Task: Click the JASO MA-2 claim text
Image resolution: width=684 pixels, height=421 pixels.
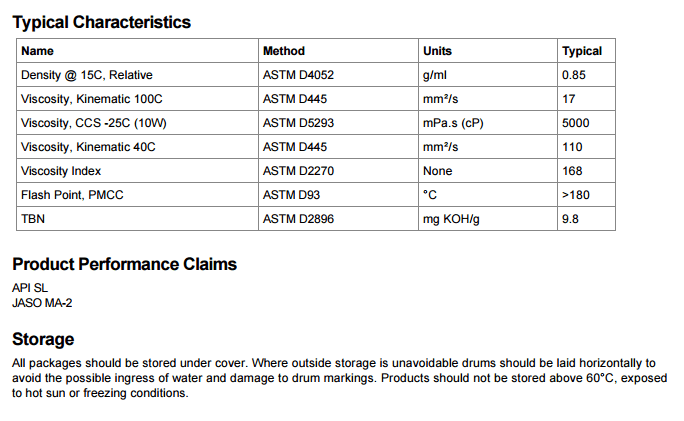Action: point(42,303)
